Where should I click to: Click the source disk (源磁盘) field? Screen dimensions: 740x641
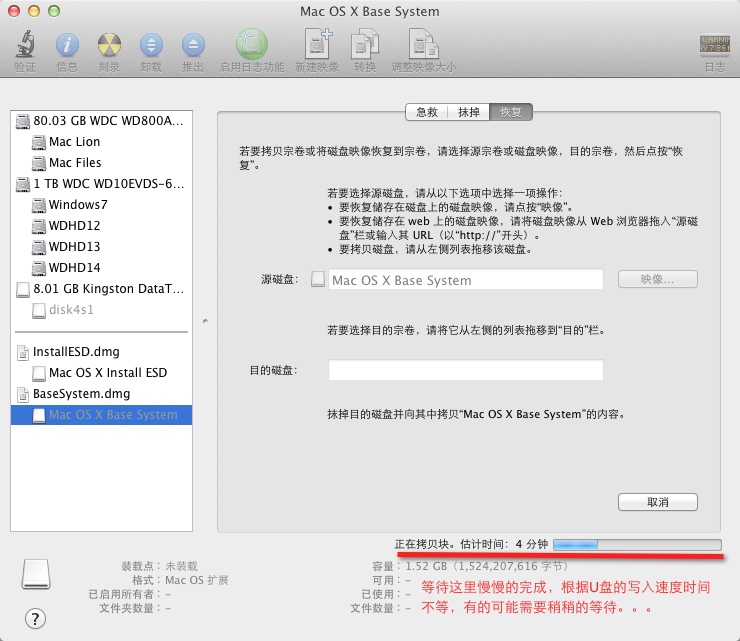pyautogui.click(x=465, y=279)
